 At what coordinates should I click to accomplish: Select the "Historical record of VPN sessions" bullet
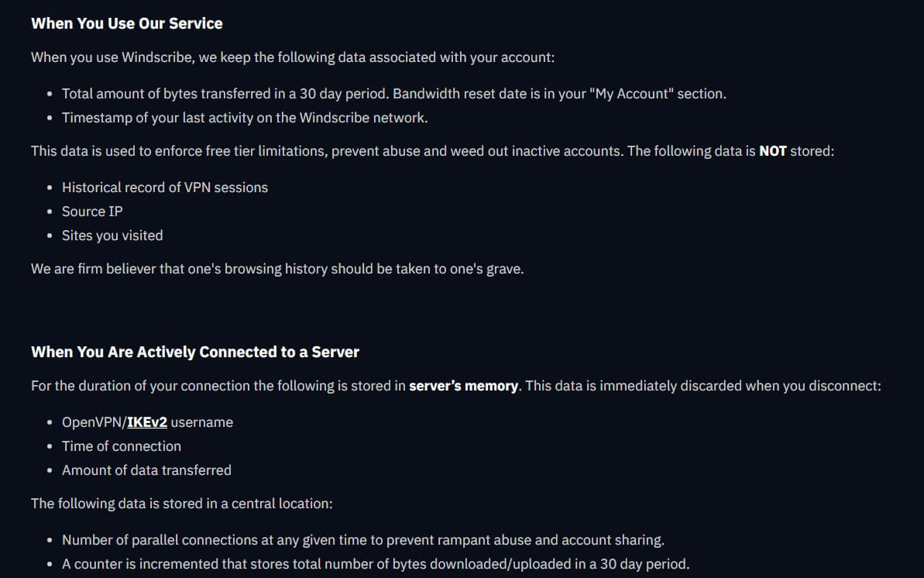(x=165, y=188)
